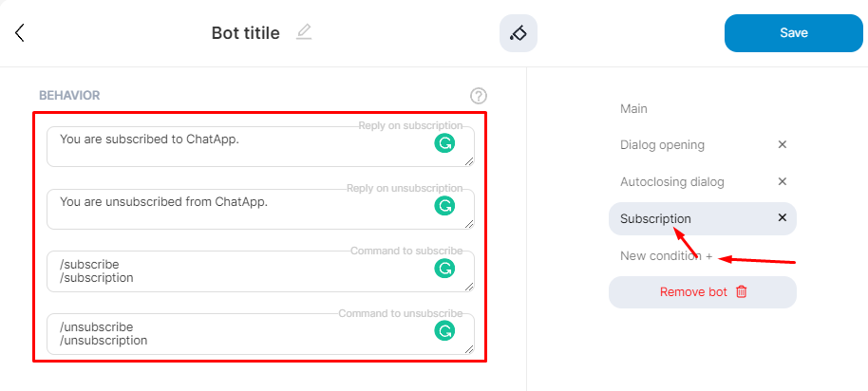Remove the Dialog opening condition
The height and width of the screenshot is (391, 868).
click(783, 145)
